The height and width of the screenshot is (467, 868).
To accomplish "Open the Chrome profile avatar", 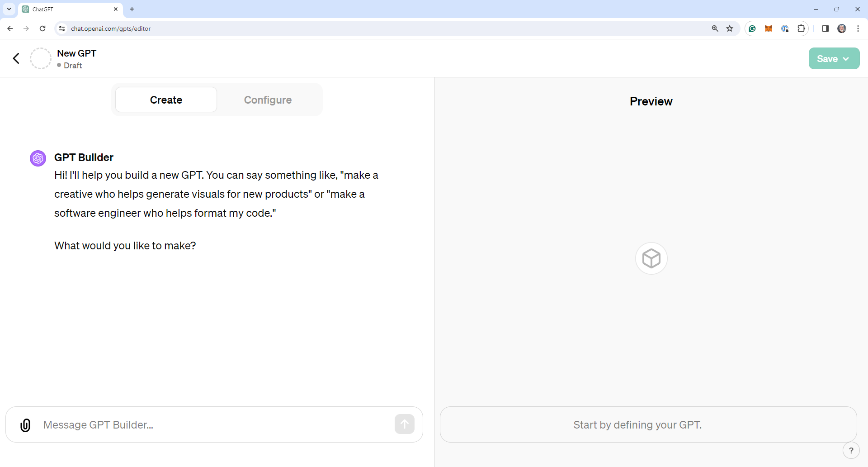I will [842, 29].
